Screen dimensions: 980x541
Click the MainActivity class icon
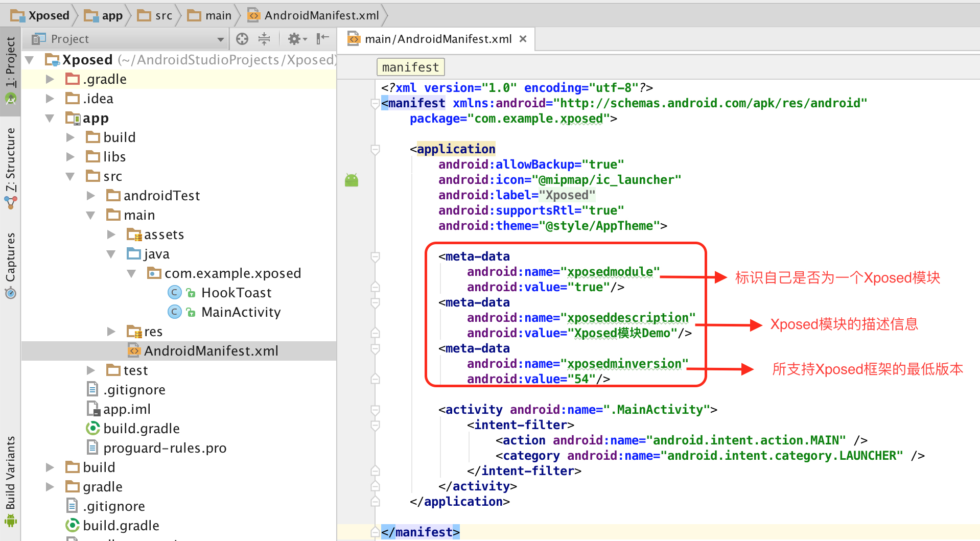click(175, 312)
